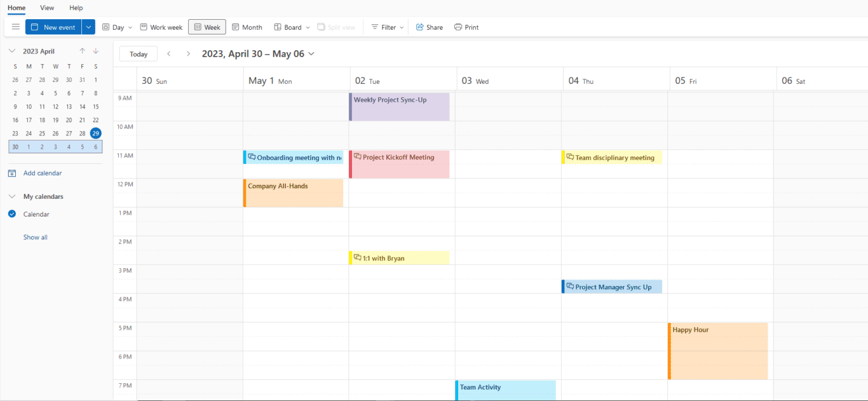Open the navigation pane hamburger icon

point(15,27)
